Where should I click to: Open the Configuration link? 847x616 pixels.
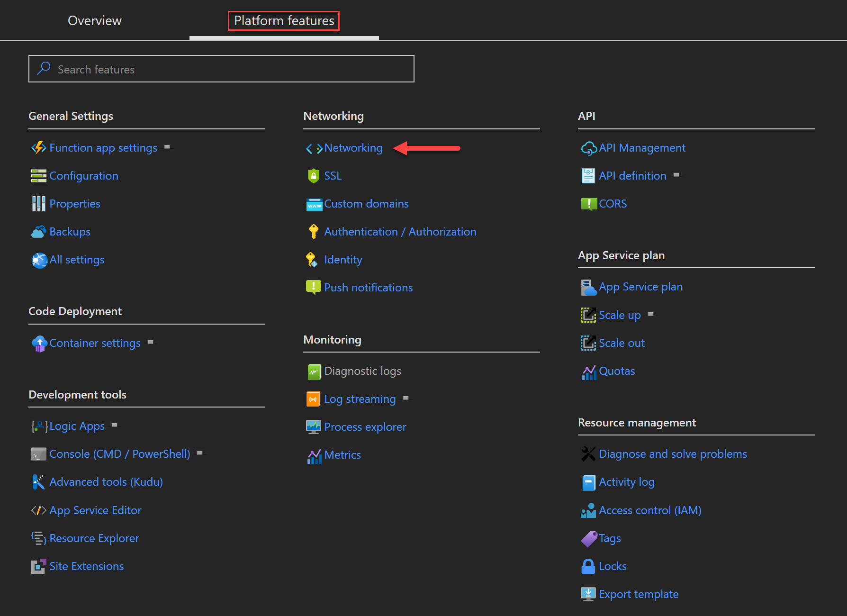84,176
